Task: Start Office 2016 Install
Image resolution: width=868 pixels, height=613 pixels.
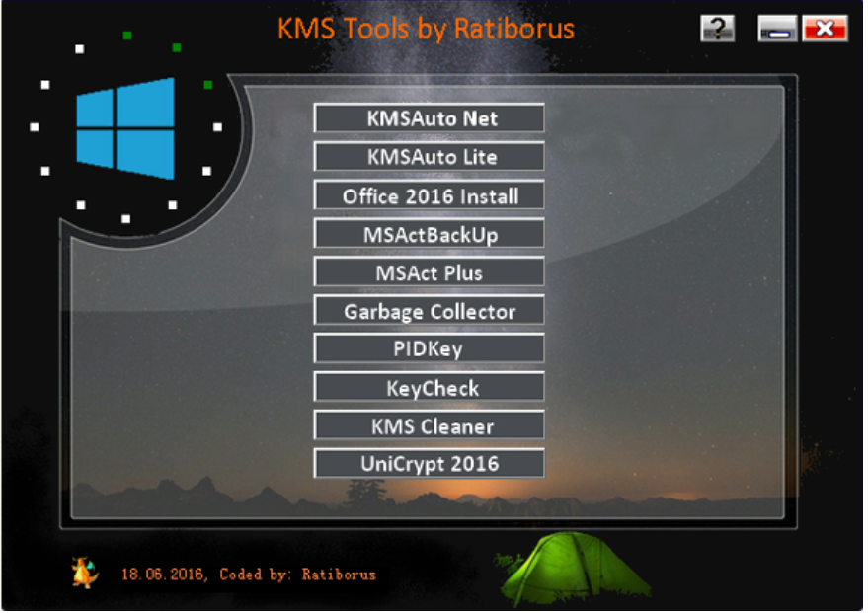Action: pyautogui.click(x=430, y=195)
